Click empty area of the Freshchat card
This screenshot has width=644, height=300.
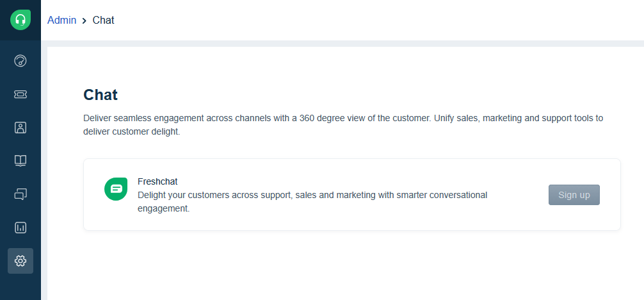point(384,219)
